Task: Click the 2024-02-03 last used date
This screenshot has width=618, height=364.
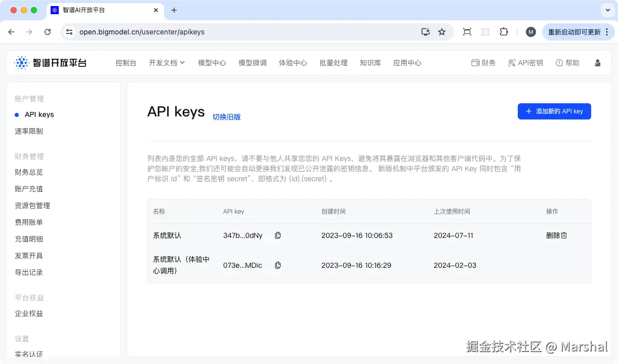Action: [x=455, y=265]
